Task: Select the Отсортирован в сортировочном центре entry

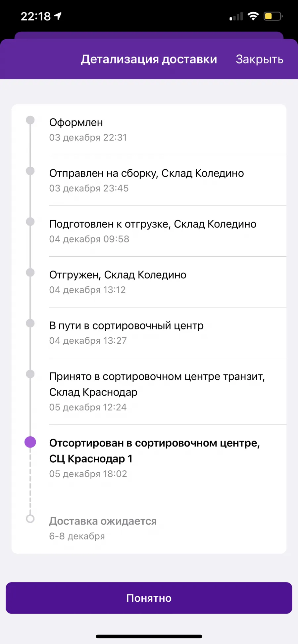Action: [x=149, y=458]
